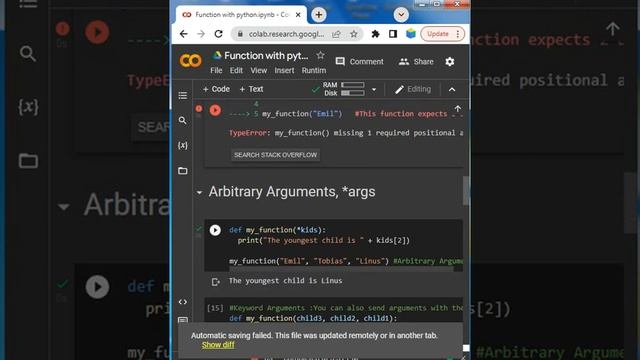Click the Chrome Update button

coord(438,34)
